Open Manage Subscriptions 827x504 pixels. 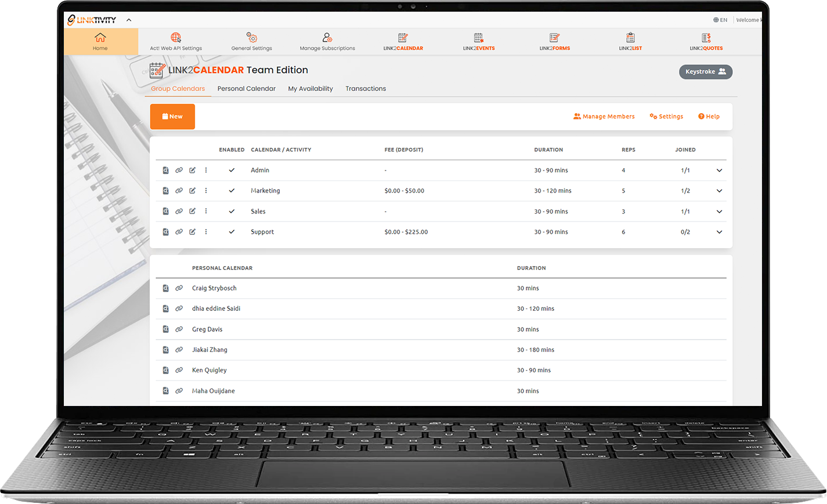pyautogui.click(x=327, y=42)
